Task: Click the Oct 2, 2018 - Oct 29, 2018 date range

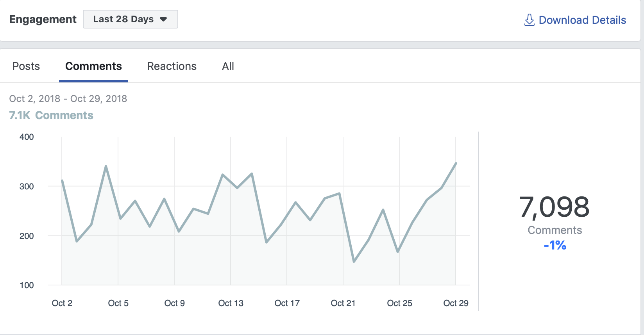Action: 68,98
